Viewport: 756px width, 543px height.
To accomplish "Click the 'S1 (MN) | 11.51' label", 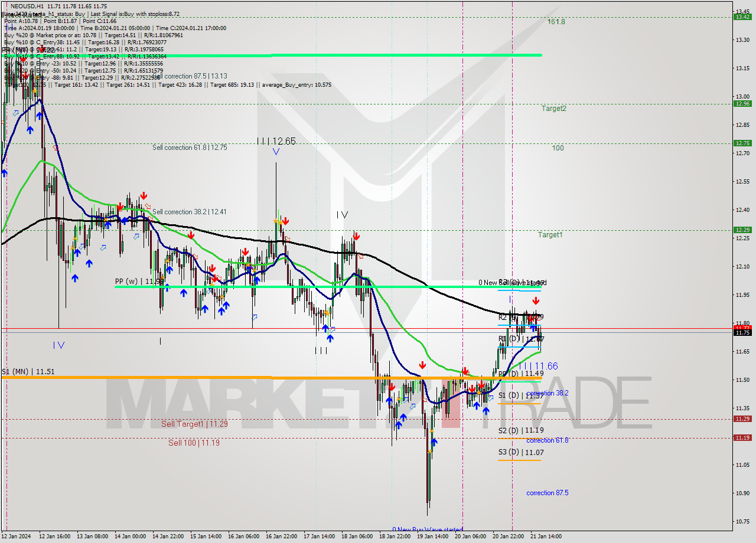I will [x=28, y=372].
